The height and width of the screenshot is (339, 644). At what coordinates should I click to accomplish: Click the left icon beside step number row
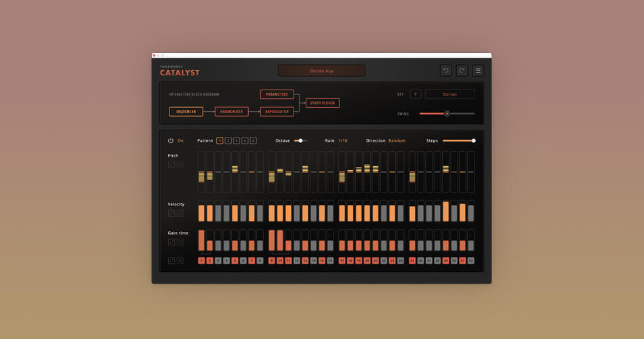click(x=172, y=260)
